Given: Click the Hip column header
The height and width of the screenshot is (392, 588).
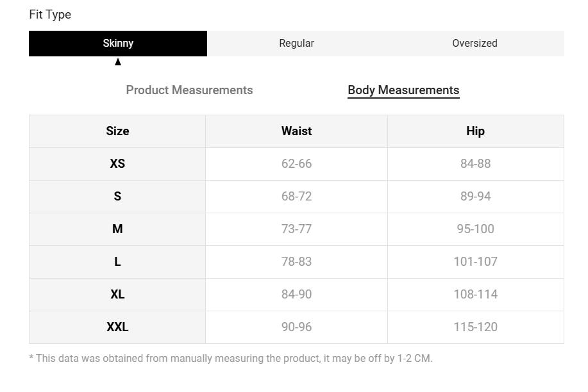Looking at the screenshot, I should click(x=476, y=131).
